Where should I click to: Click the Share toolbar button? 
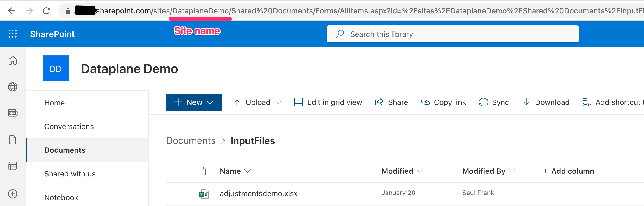[x=391, y=102]
